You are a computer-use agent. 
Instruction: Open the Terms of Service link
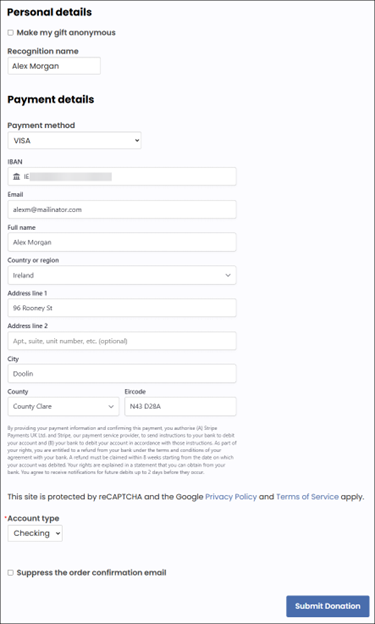[x=307, y=497]
